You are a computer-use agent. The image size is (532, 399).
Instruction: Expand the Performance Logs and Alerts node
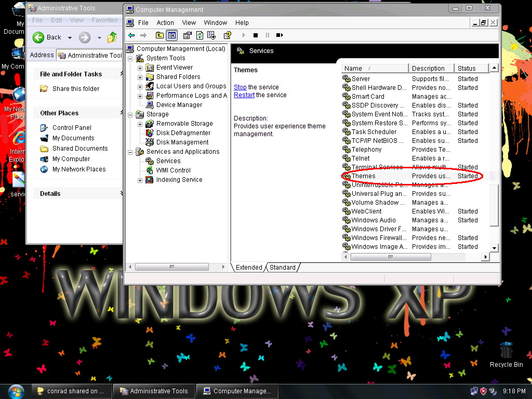click(140, 96)
